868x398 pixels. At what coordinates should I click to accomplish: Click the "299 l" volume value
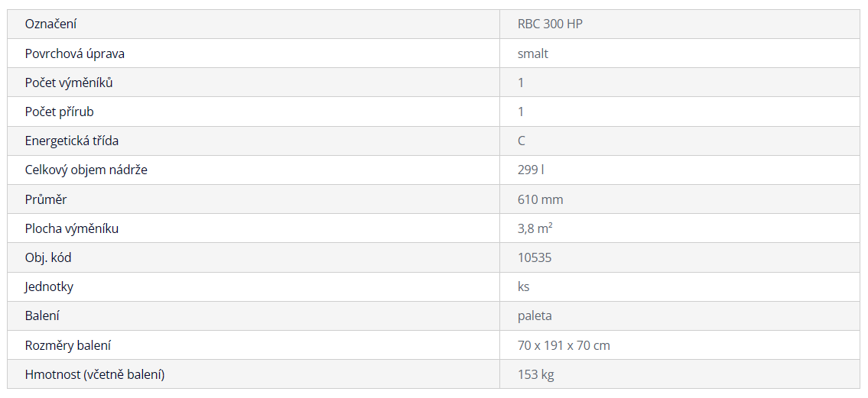click(x=531, y=170)
